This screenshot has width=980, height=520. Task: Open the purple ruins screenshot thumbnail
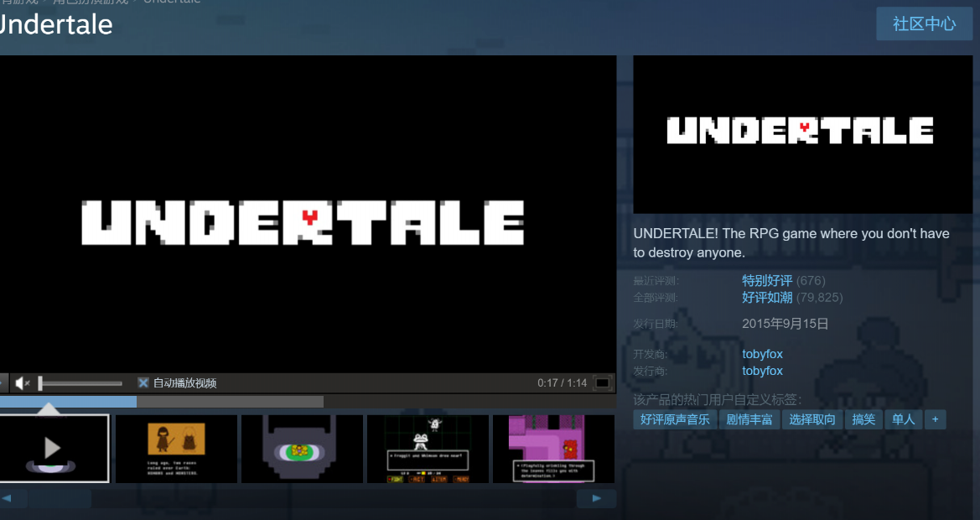click(553, 448)
